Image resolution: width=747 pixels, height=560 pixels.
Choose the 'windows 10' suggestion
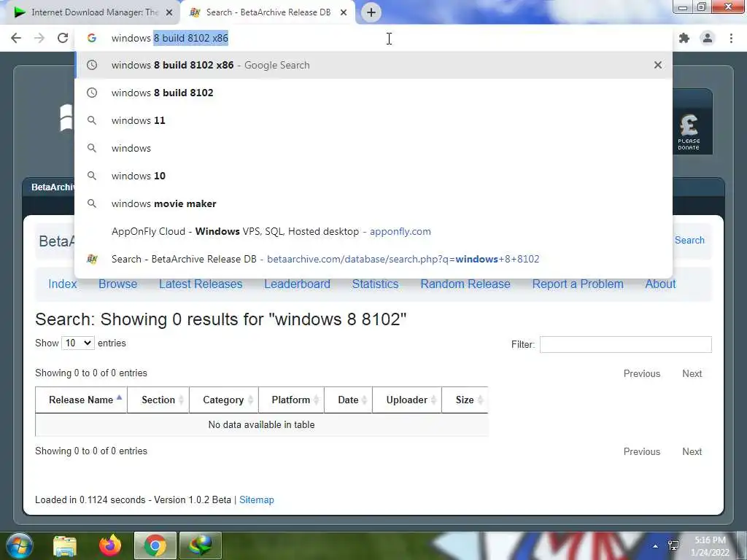point(373,176)
